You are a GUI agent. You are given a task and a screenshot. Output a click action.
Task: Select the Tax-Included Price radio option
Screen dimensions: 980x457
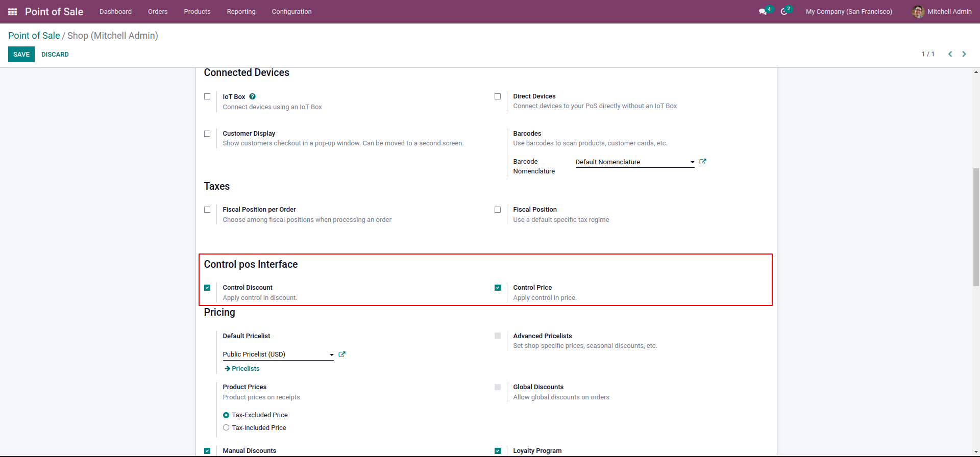pyautogui.click(x=226, y=428)
